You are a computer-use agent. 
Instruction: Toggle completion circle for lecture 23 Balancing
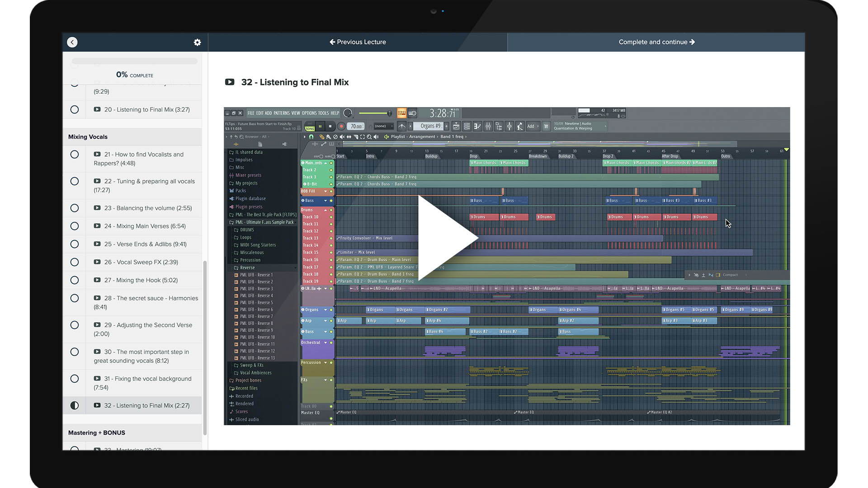tap(75, 208)
